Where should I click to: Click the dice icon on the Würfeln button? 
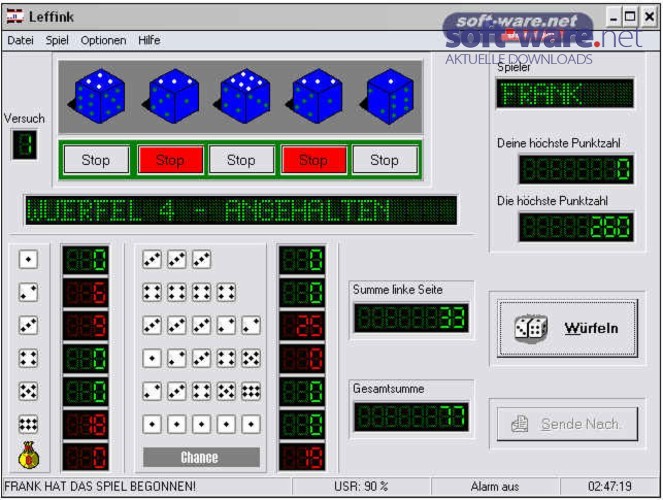pyautogui.click(x=530, y=328)
